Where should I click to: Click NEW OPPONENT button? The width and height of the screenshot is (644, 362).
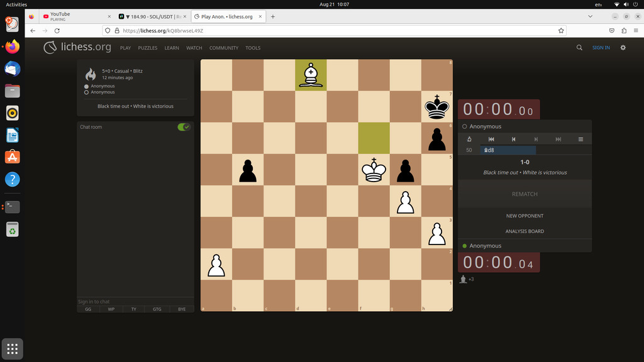pyautogui.click(x=525, y=216)
